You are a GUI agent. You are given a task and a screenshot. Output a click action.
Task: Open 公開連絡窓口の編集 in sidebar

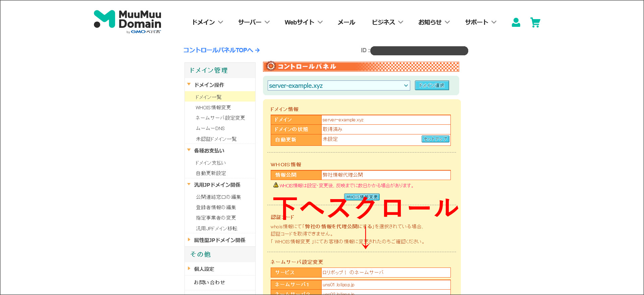click(218, 197)
